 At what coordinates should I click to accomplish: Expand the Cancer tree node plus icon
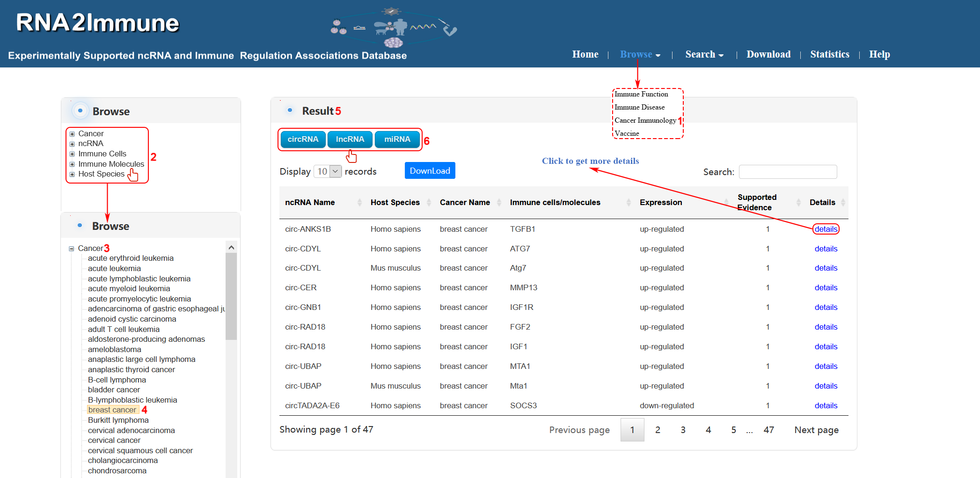[72, 134]
